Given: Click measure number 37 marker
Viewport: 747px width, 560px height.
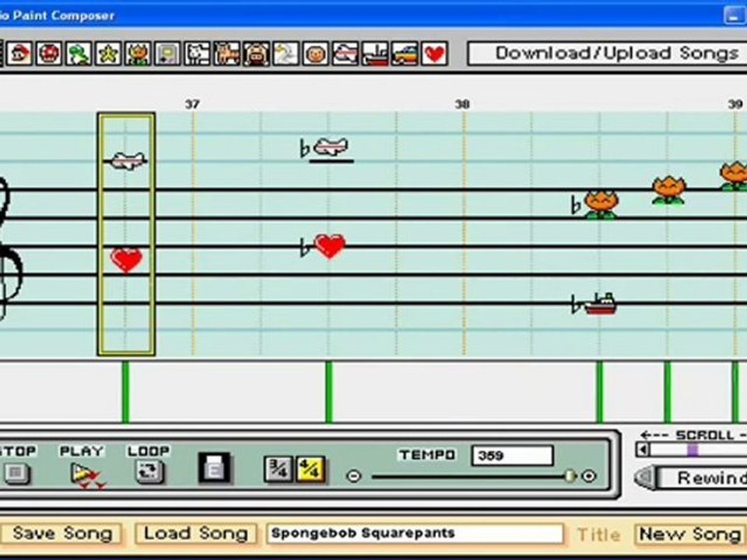Looking at the screenshot, I should pos(192,103).
